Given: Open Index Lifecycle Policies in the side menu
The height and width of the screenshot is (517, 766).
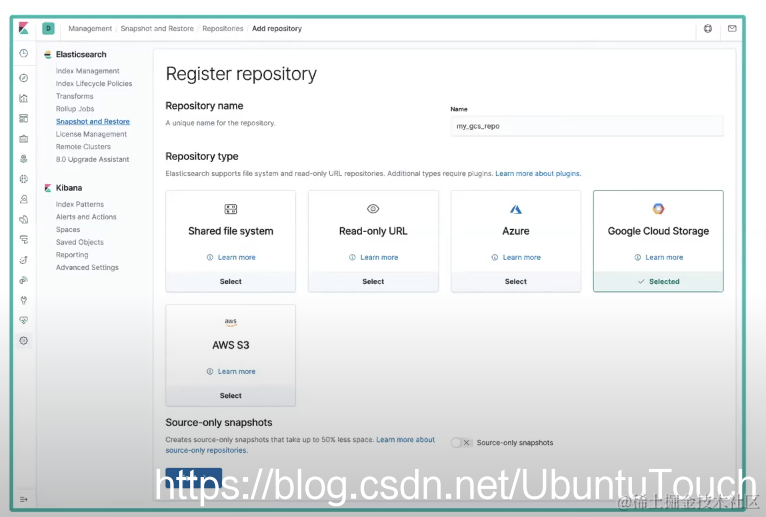Looking at the screenshot, I should click(94, 84).
